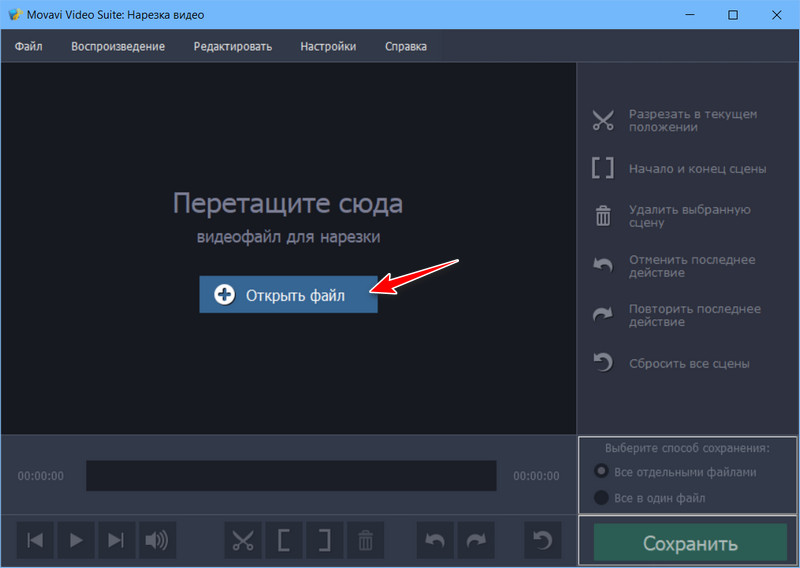Jump to previous frame button in bottom toolbar
This screenshot has width=800, height=568.
[x=35, y=540]
